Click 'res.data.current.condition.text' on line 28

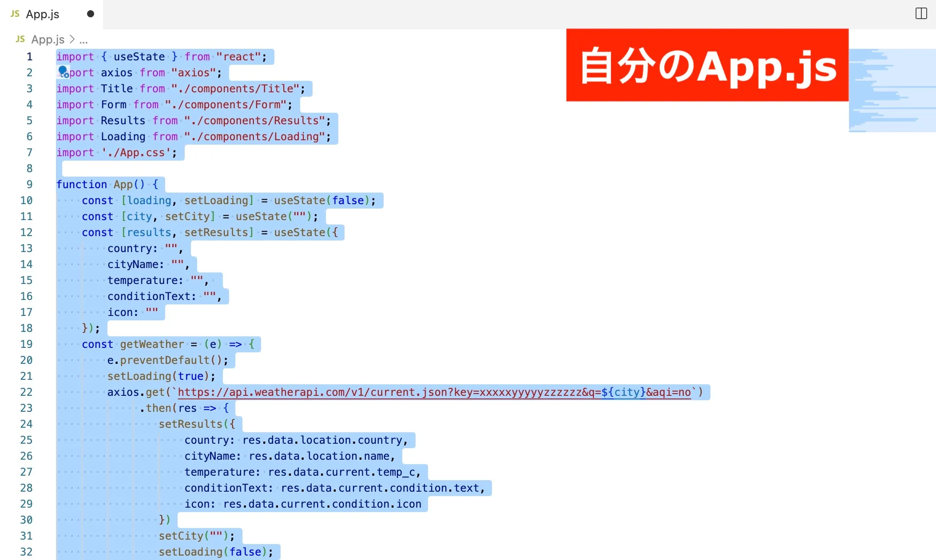pyautogui.click(x=380, y=488)
